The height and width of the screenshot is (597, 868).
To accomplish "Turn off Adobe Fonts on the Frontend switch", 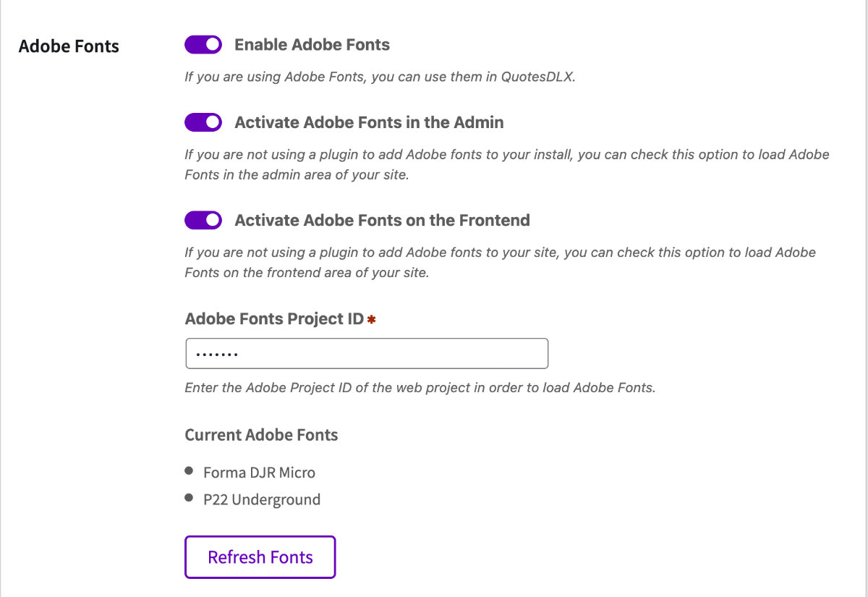I will [x=203, y=220].
